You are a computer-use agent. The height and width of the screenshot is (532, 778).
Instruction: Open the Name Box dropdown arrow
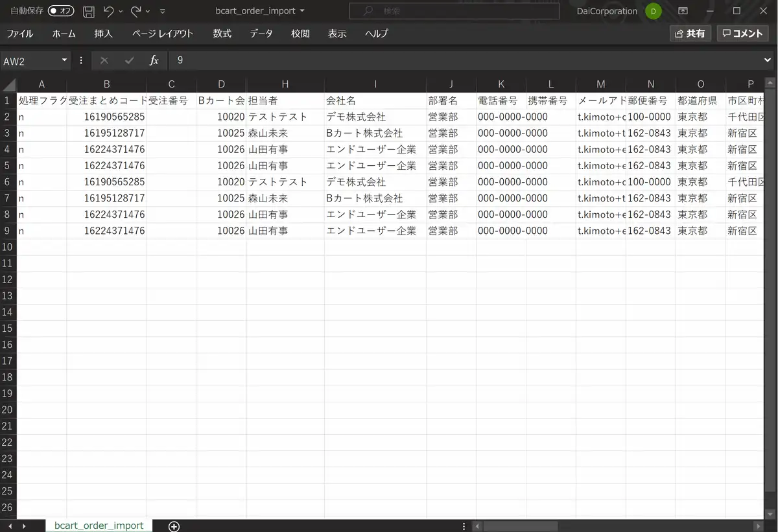point(64,60)
